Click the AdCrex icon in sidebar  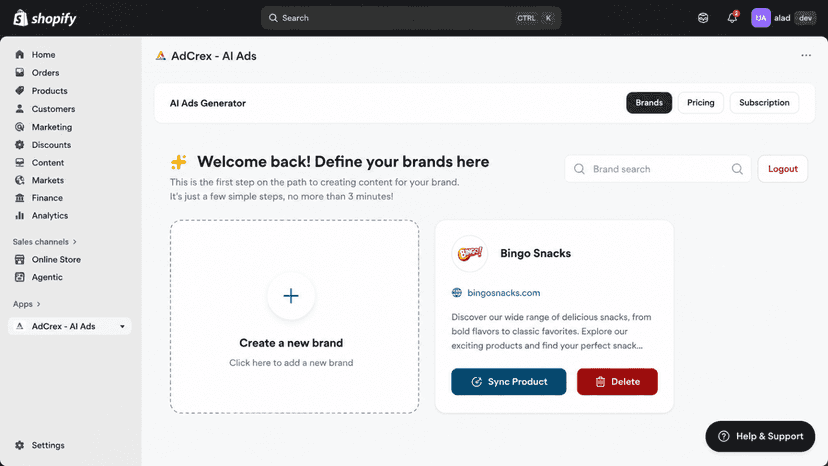coord(20,326)
